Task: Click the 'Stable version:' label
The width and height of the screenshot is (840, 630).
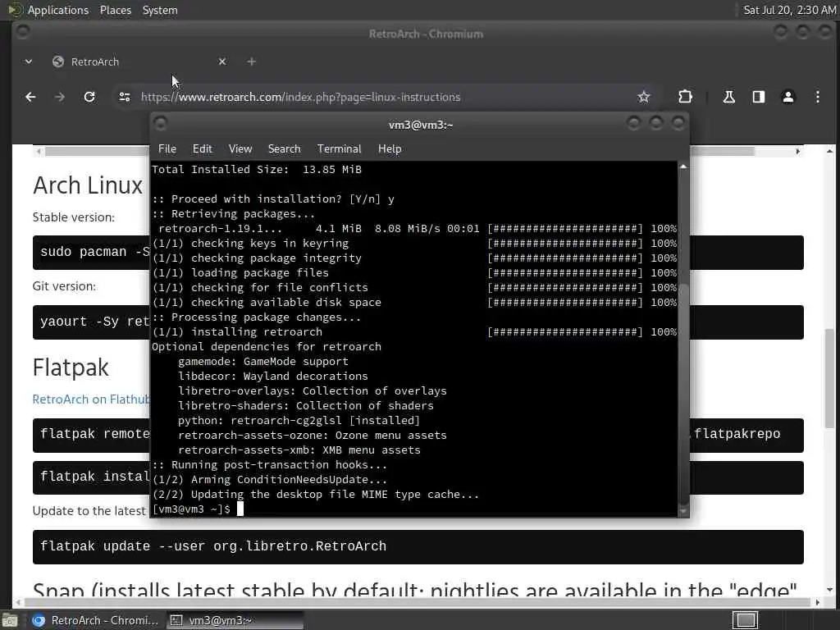Action: [x=73, y=217]
